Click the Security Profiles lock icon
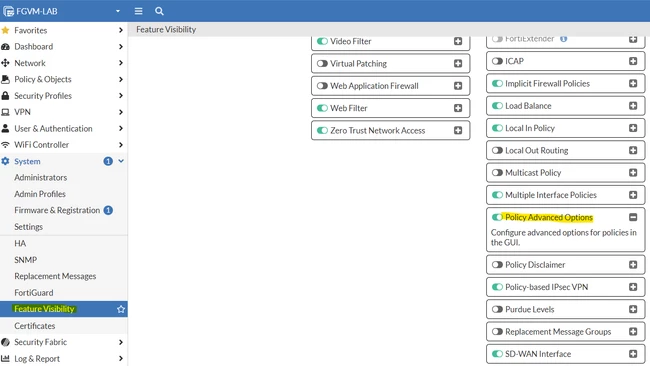 5,96
